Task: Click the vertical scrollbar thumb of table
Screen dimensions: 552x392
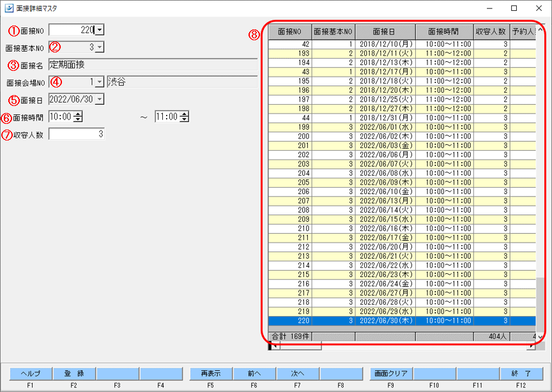Action: (540, 305)
